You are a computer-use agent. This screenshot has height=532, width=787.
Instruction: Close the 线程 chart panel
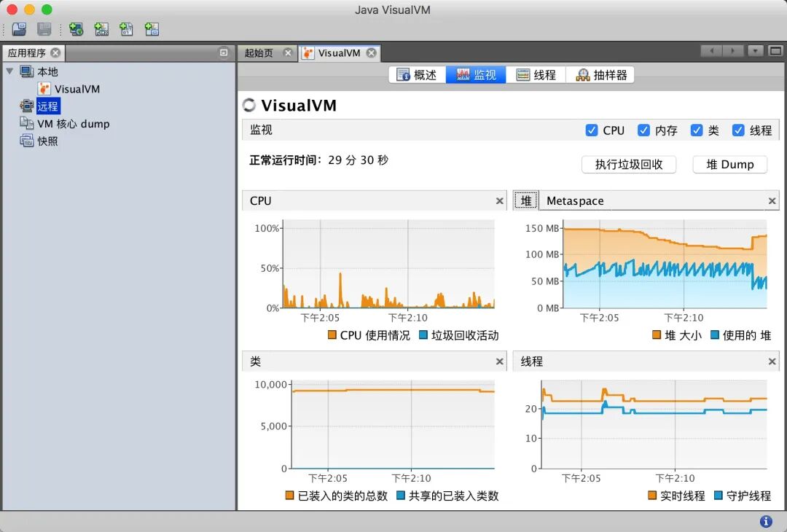coord(772,361)
